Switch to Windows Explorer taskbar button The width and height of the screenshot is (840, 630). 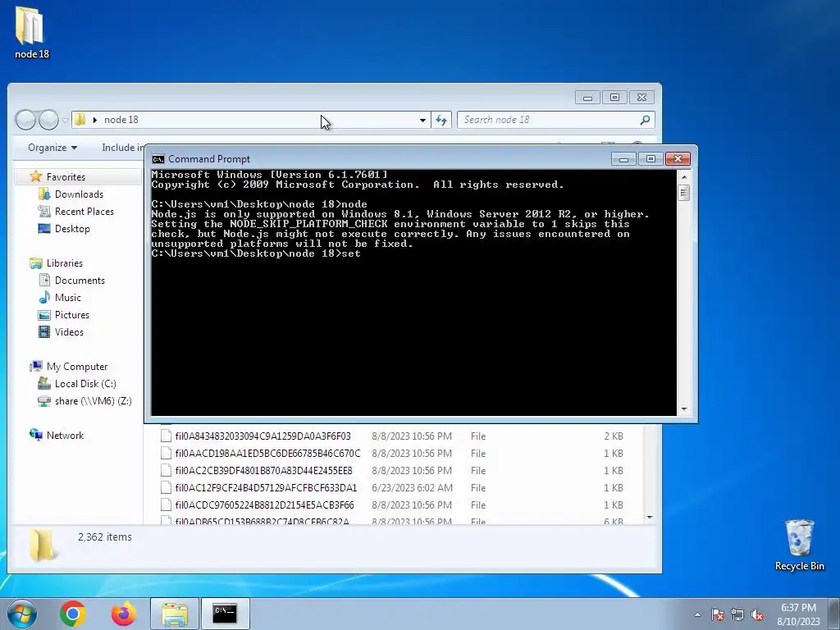(x=175, y=614)
